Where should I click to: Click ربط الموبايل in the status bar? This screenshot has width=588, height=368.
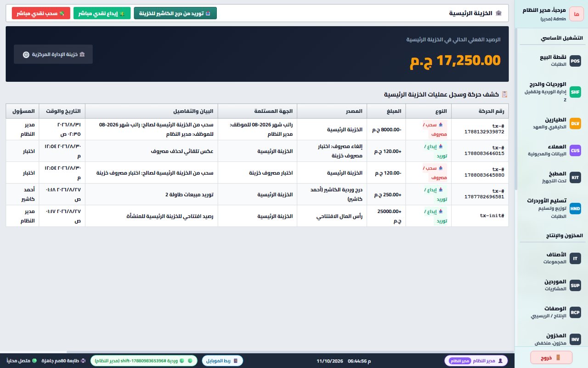tap(222, 361)
